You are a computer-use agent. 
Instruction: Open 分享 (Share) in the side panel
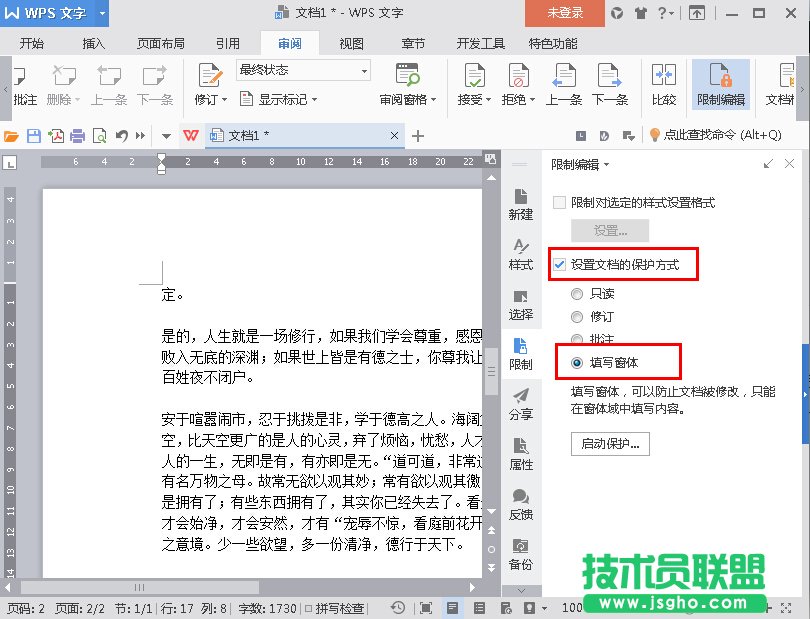click(520, 404)
